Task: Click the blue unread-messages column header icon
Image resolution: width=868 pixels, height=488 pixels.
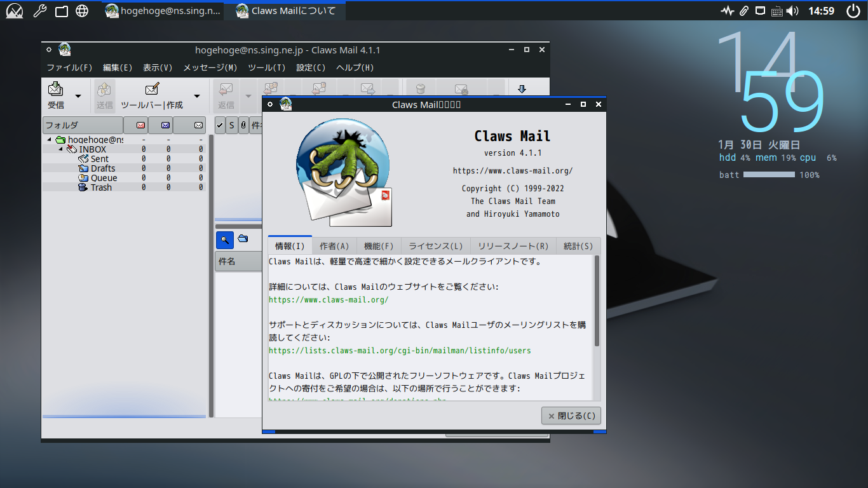Action: click(166, 125)
